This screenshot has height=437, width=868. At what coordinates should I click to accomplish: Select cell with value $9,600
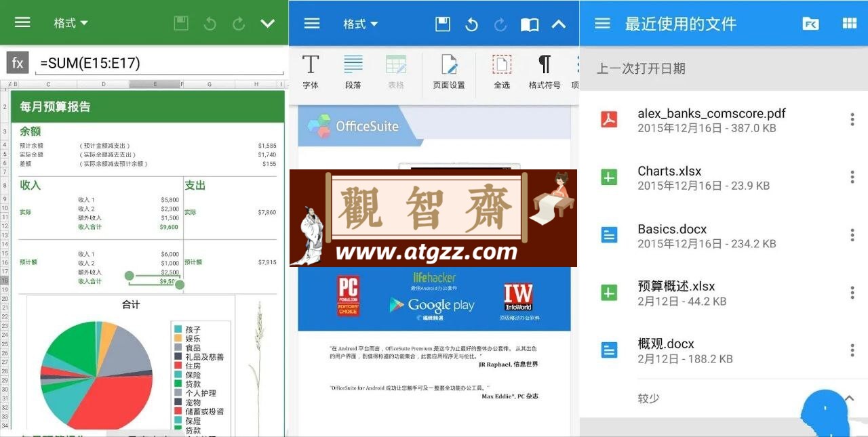(170, 227)
